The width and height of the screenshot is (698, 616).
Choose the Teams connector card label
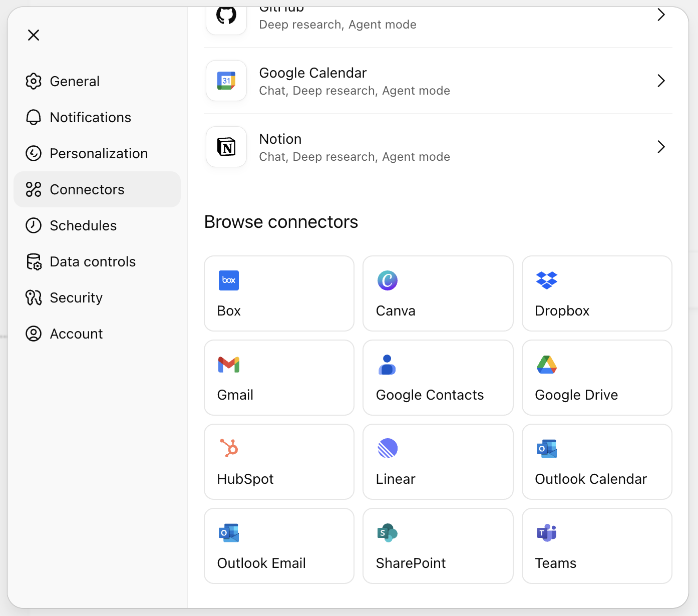tap(555, 563)
